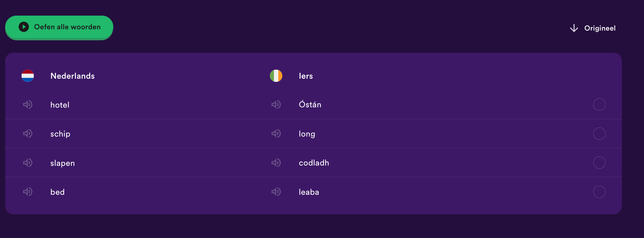Open the Origineel sort dropdown
Viewport: 644px width, 238px height.
(x=593, y=28)
